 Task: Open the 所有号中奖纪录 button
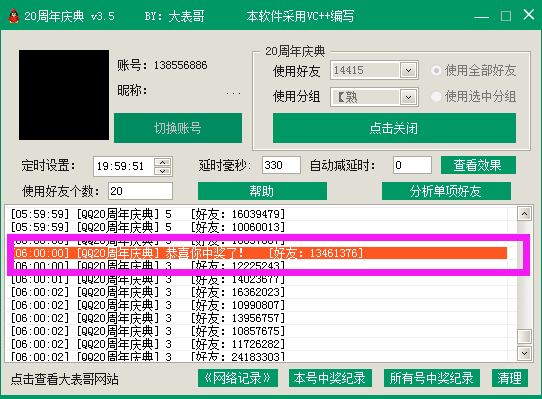click(x=431, y=378)
